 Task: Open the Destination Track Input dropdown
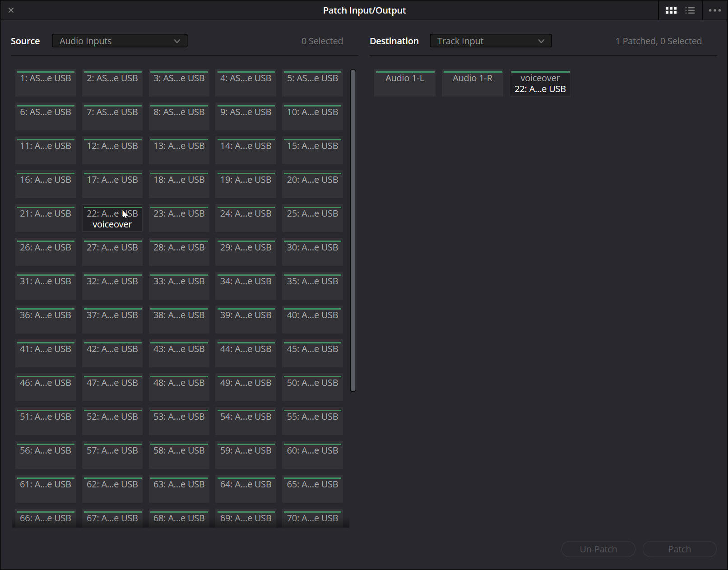tap(491, 41)
